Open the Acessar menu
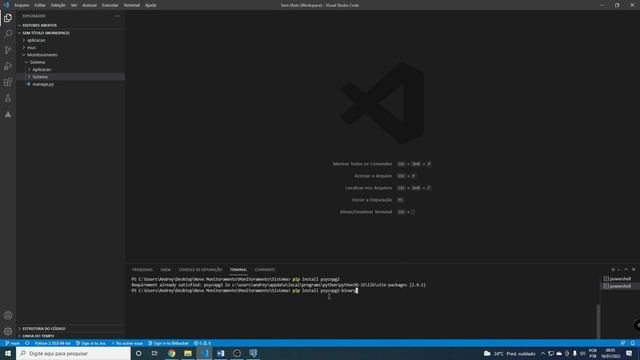Image resolution: width=640 pixels, height=360 pixels. coord(89,5)
